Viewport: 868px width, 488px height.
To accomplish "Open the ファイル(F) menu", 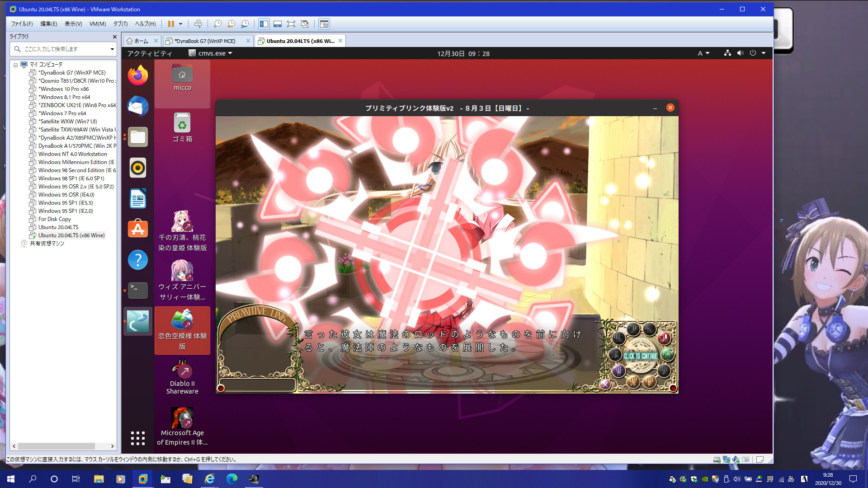I will [x=22, y=24].
